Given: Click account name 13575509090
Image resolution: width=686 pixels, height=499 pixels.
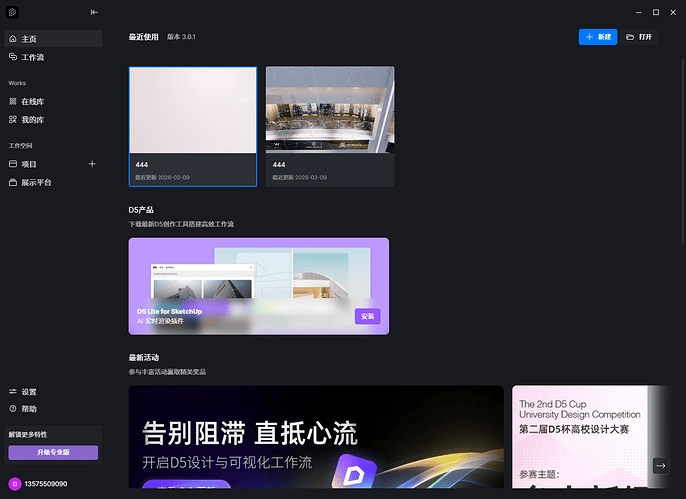Looking at the screenshot, I should [46, 484].
